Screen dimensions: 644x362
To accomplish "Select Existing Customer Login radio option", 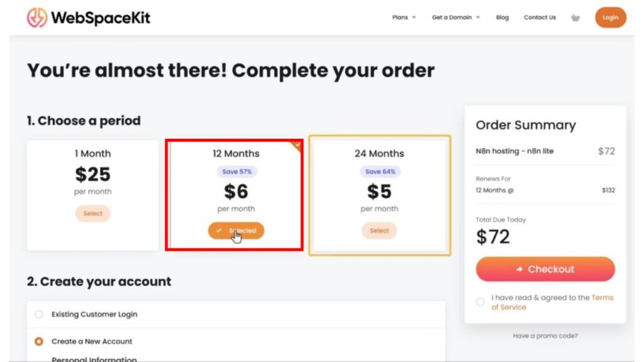I will point(39,314).
